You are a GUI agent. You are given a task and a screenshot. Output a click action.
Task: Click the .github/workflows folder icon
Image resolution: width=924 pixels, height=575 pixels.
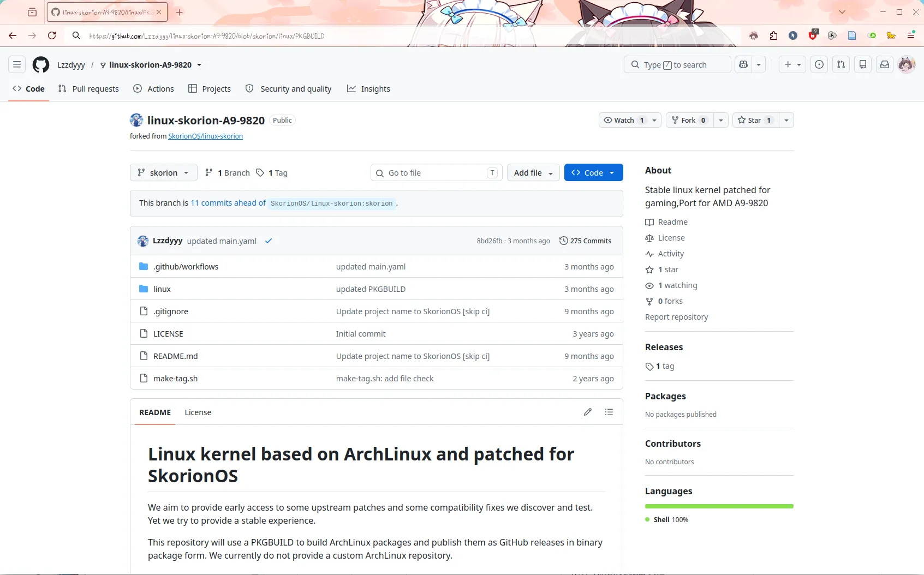tap(144, 266)
